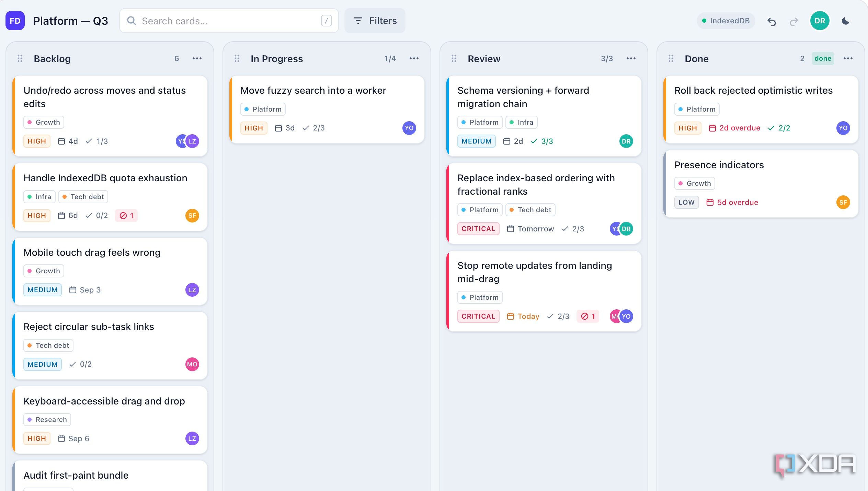Click the SF avatar on IndexedDB quota card

192,216
